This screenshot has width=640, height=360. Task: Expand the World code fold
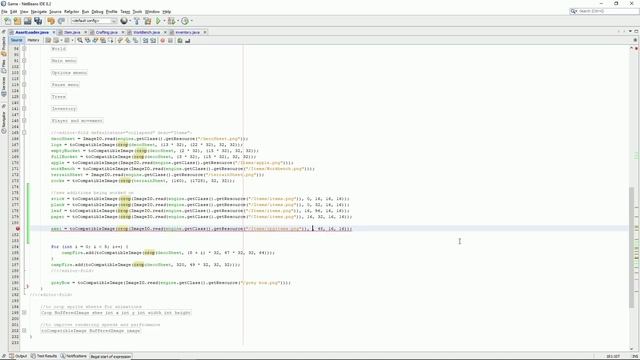24,49
